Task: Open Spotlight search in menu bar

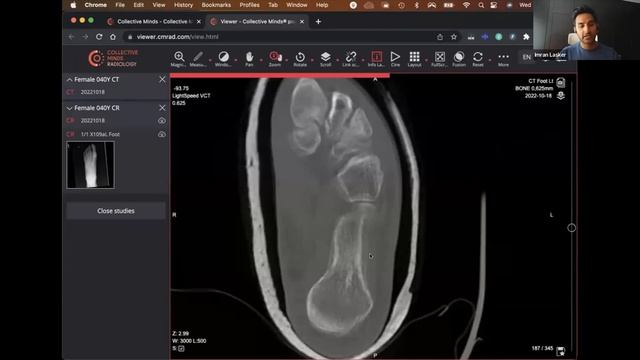Action: point(481,5)
